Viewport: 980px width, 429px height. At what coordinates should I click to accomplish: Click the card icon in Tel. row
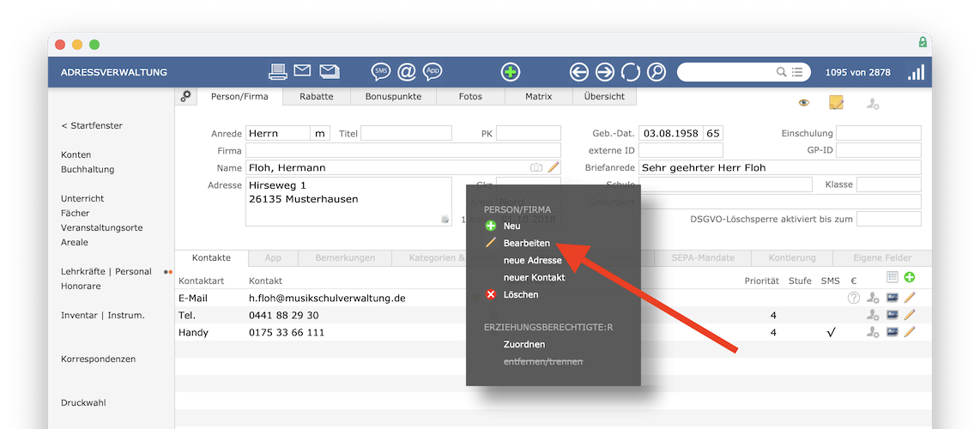[x=892, y=316]
